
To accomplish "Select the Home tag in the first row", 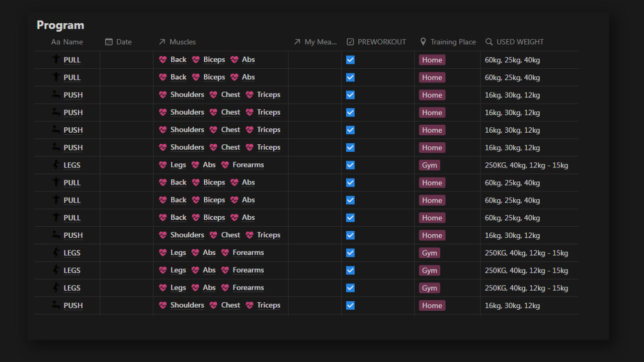I will (432, 60).
